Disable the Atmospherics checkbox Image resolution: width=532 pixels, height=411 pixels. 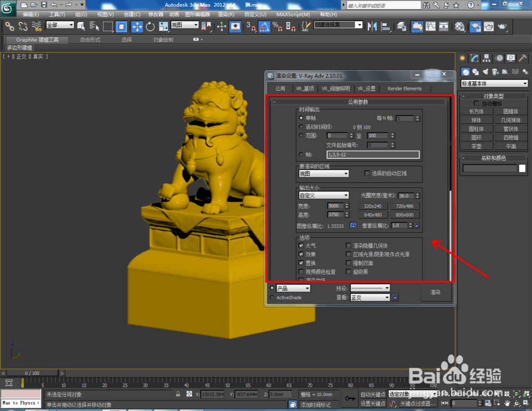tap(301, 245)
